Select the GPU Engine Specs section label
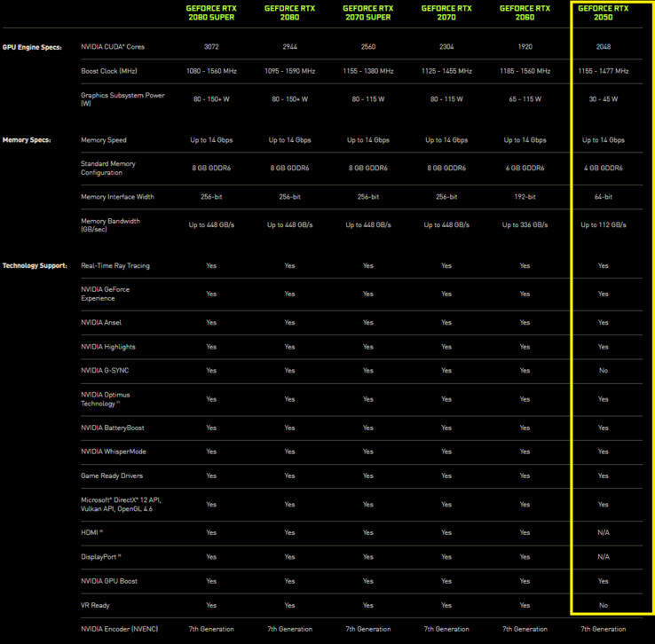 click(x=32, y=47)
